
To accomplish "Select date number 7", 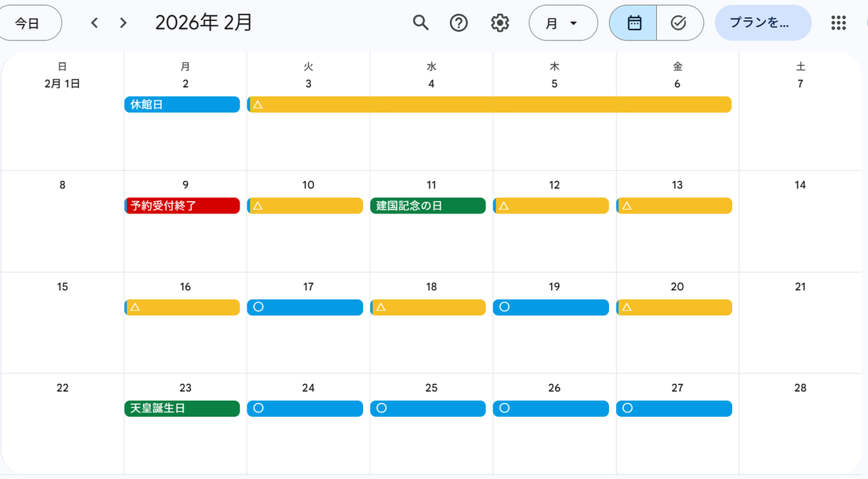I will coord(800,83).
